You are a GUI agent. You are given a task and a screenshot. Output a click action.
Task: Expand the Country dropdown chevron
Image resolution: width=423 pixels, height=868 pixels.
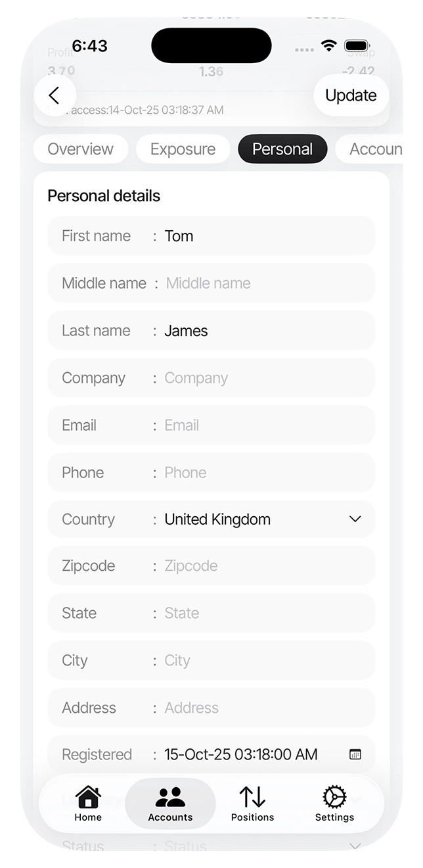[x=355, y=519]
